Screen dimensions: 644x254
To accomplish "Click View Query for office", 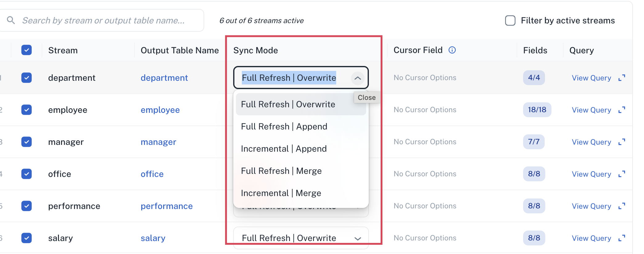I will (591, 174).
